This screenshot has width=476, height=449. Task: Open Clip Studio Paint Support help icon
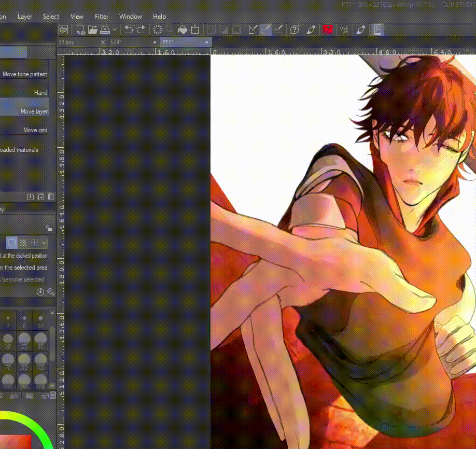point(295,30)
